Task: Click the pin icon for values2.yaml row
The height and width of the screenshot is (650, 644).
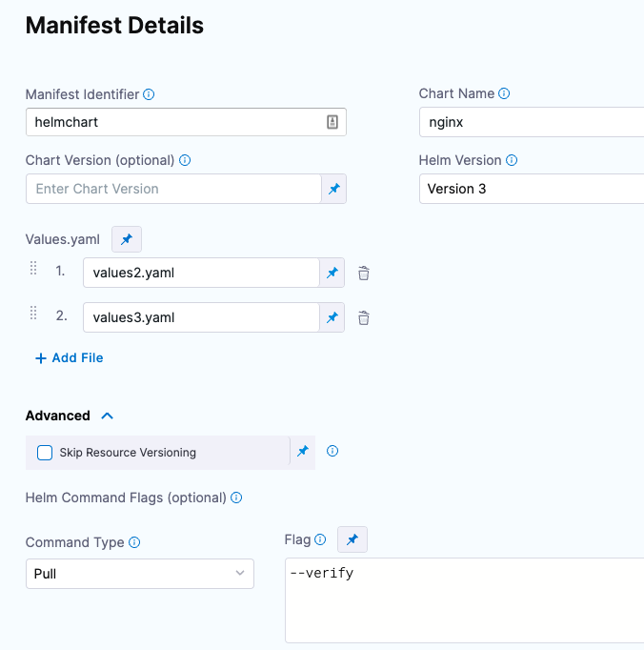Action: point(332,273)
